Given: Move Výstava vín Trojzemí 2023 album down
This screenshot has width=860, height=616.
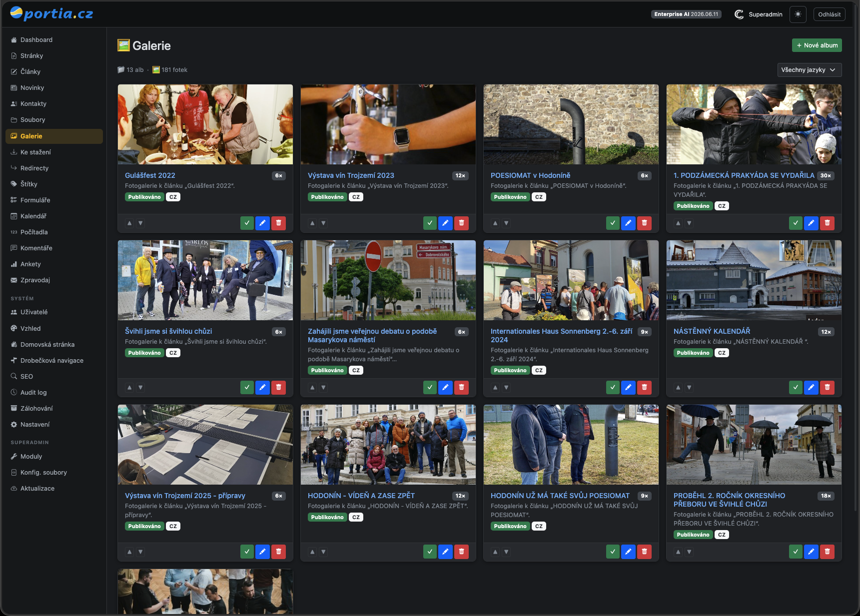Looking at the screenshot, I should 323,223.
